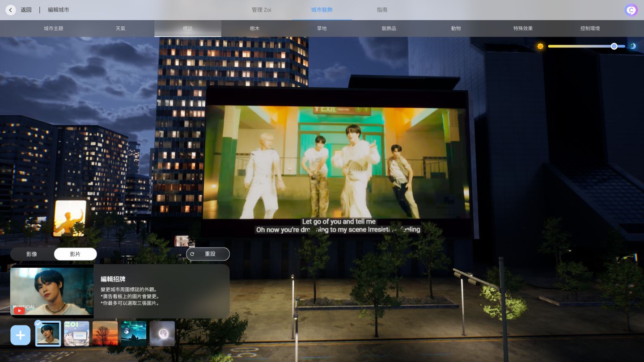Click the checkmark on the selected video thumbnail
This screenshot has width=644, height=362.
coord(38,323)
